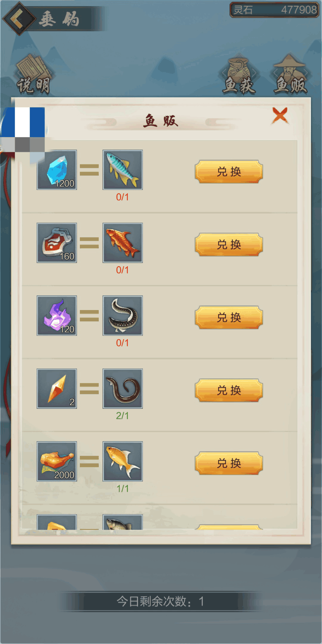Click 兑换 for the coiled eel

[x=229, y=390]
